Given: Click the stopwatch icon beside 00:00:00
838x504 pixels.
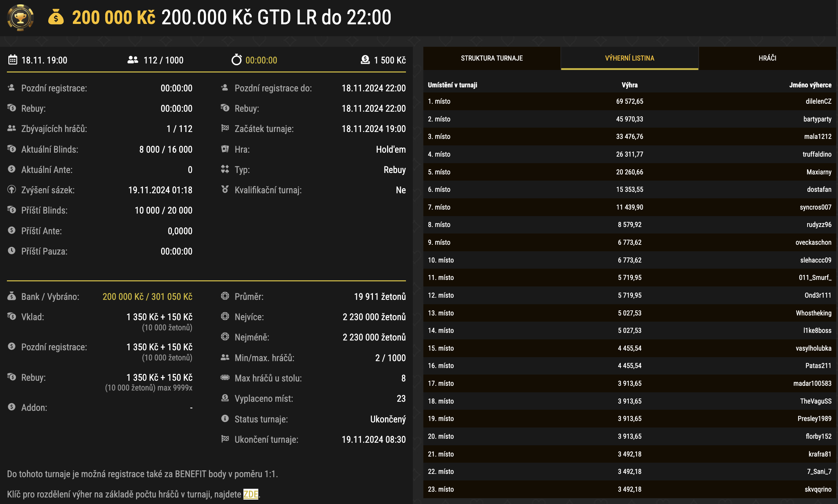Looking at the screenshot, I should 237,60.
